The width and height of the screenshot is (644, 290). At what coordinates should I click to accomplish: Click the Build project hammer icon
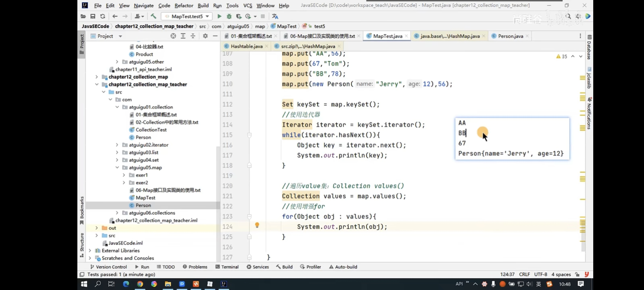(153, 16)
